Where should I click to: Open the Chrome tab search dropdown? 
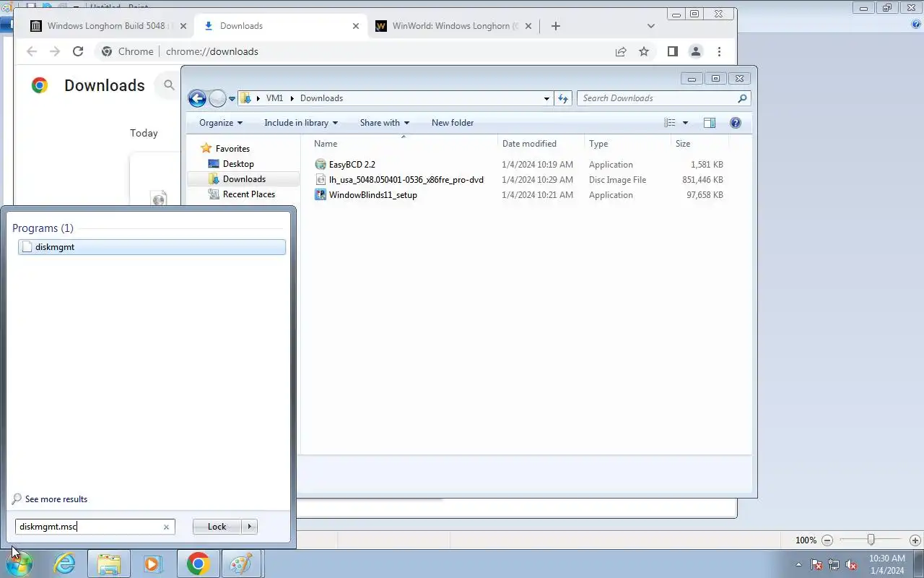650,26
